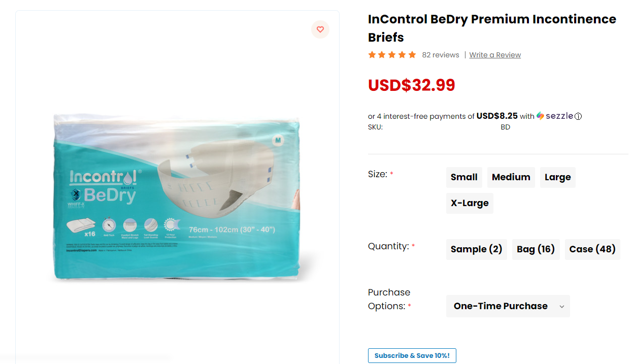This screenshot has height=364, width=633.
Task: Select the Medium size option
Action: 511,177
